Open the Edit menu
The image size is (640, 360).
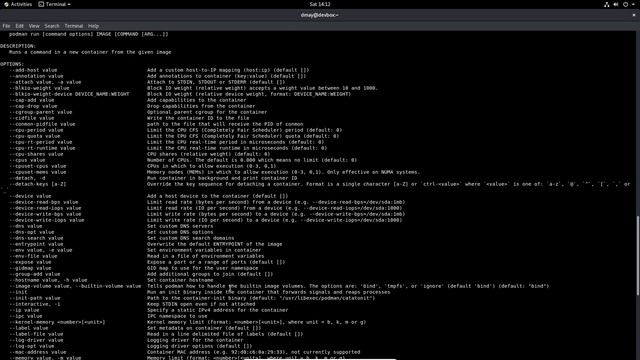[x=20, y=26]
